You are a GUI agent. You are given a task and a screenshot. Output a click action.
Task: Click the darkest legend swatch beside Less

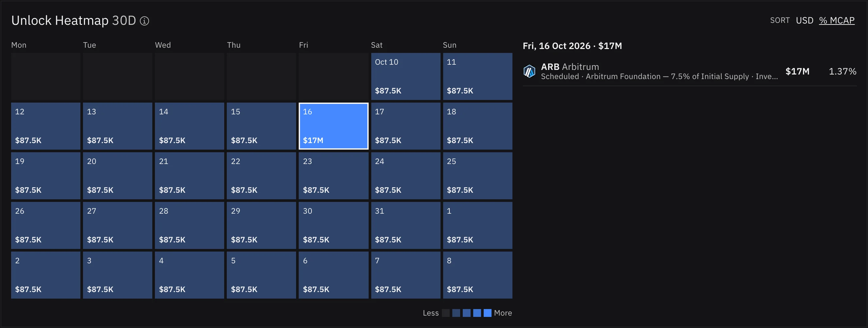[x=446, y=313]
